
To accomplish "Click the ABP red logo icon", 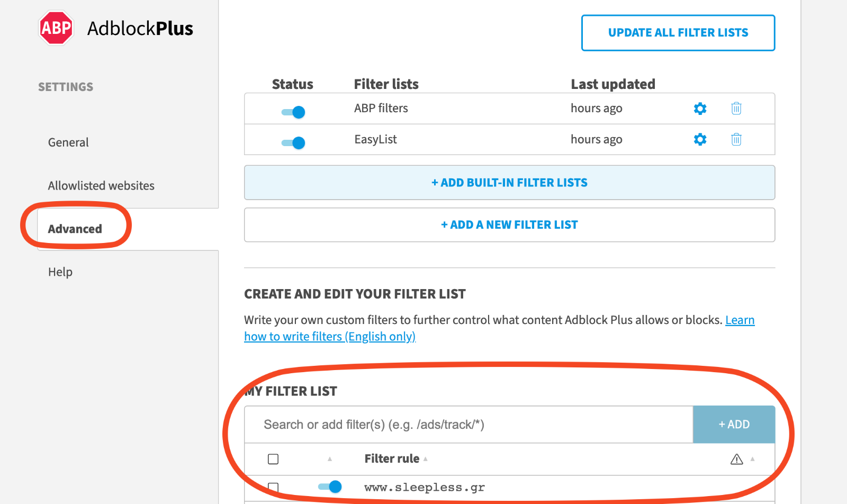I will click(x=56, y=28).
